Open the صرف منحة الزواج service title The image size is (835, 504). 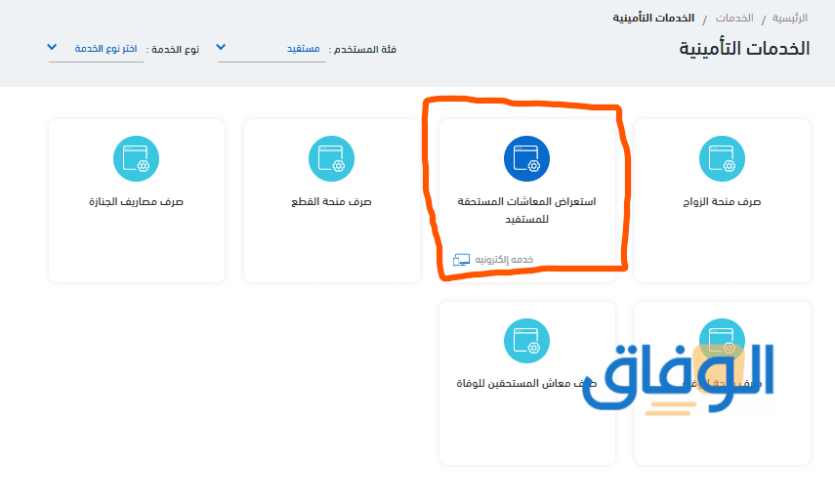[722, 202]
